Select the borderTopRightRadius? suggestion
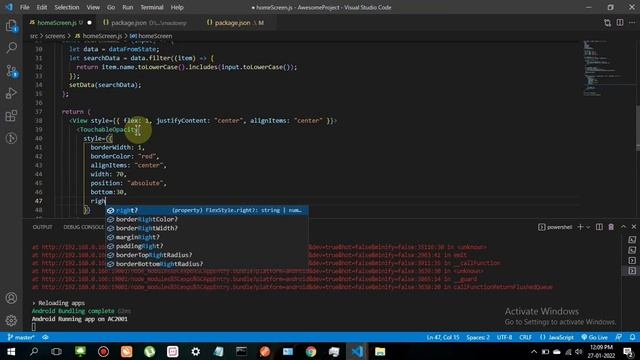This screenshot has height=360, width=640. (207, 255)
